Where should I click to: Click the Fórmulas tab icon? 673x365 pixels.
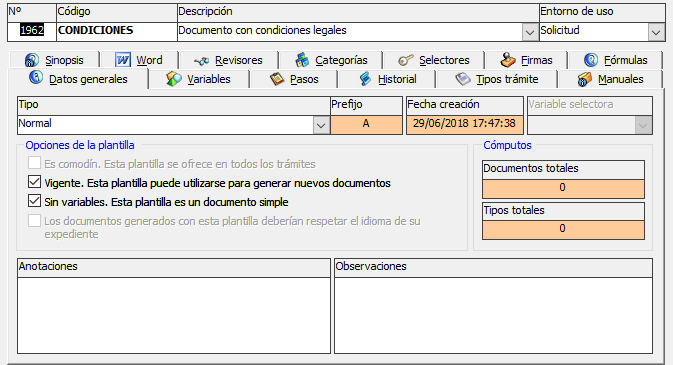tap(591, 60)
